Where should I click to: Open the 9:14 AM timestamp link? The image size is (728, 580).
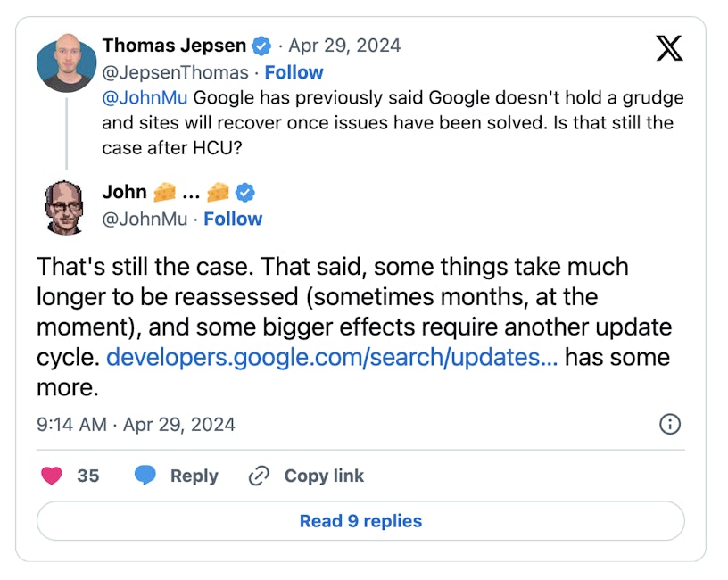pos(136,424)
